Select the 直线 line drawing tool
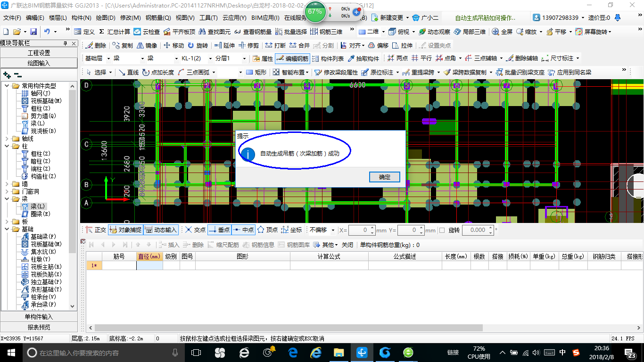644x362 pixels. (x=129, y=72)
